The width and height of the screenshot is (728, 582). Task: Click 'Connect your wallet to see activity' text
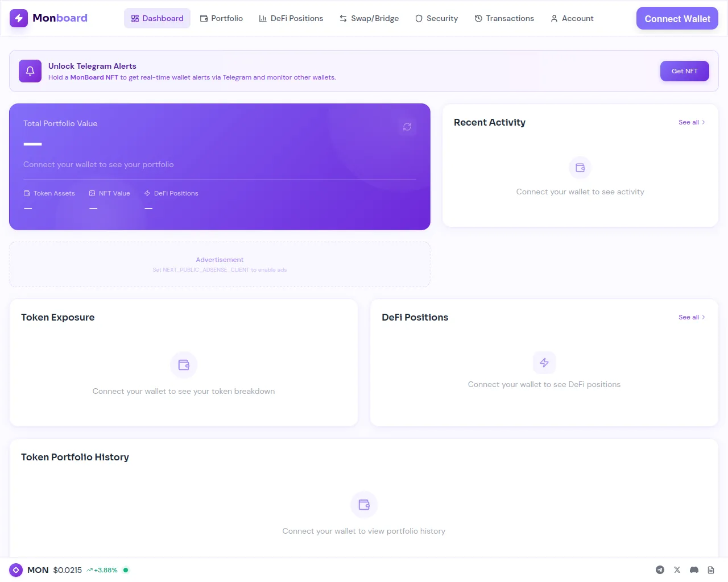tap(580, 192)
